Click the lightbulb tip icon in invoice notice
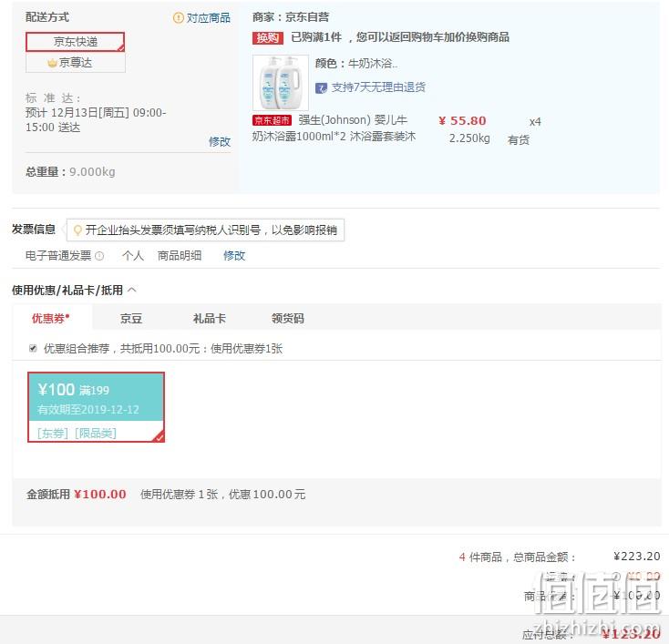The image size is (669, 644). coord(77,230)
